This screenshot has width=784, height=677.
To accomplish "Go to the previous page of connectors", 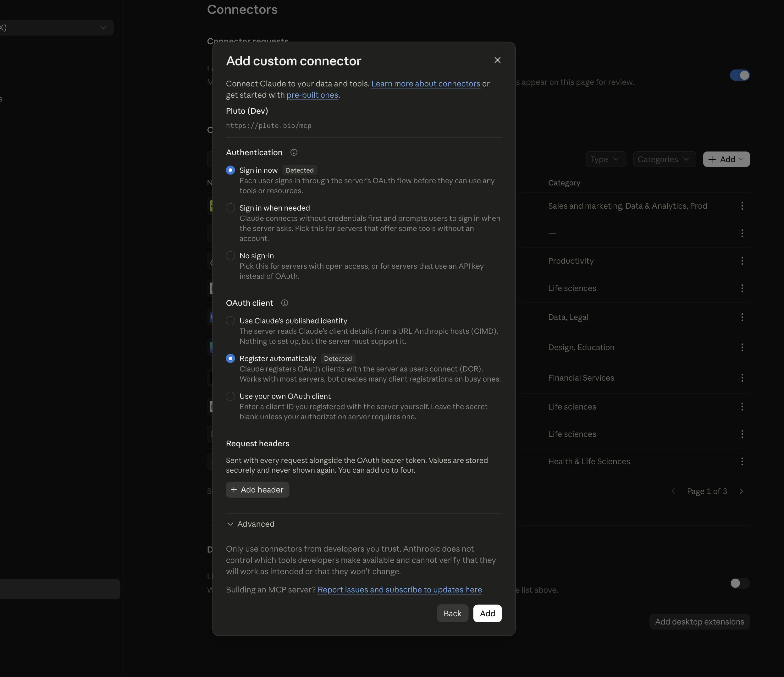I will click(x=673, y=491).
